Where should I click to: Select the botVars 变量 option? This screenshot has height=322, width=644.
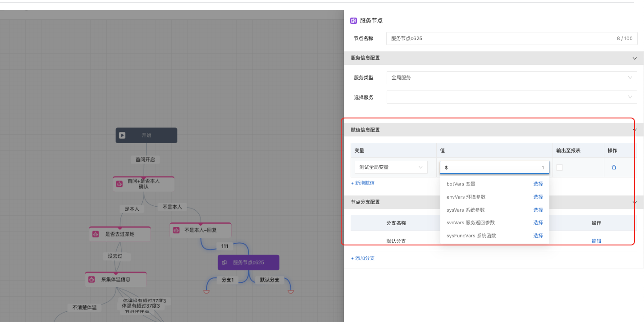point(495,184)
